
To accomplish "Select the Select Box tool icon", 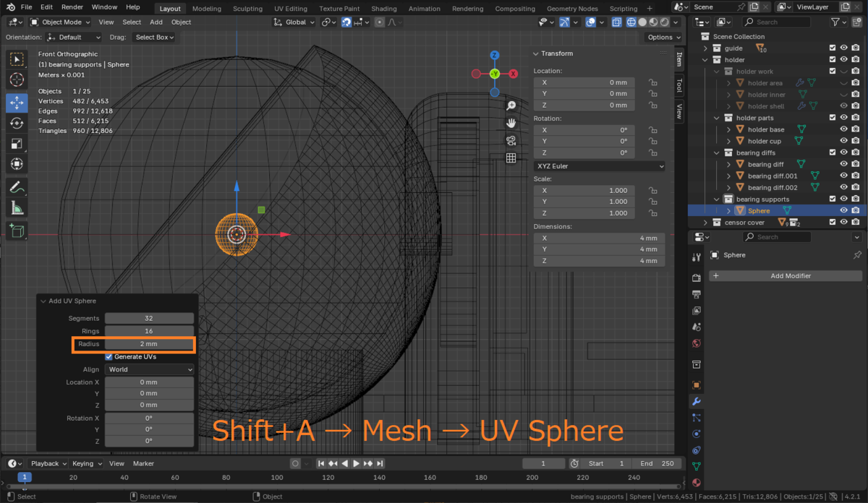I will coord(17,59).
